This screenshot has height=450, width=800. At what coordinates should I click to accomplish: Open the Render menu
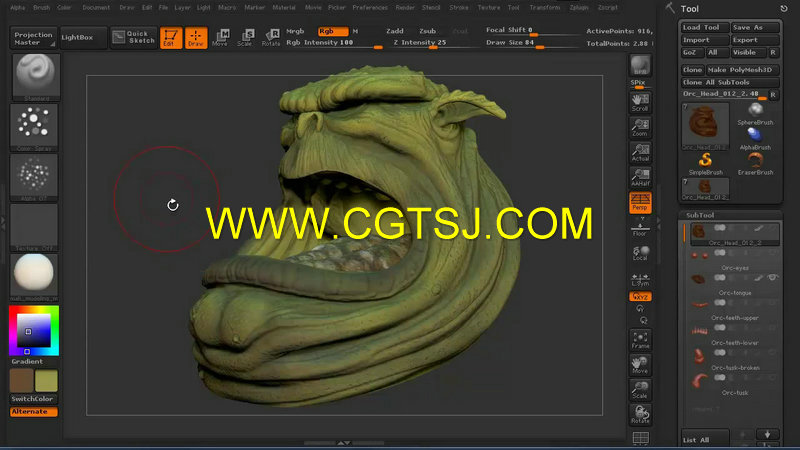[x=405, y=8]
